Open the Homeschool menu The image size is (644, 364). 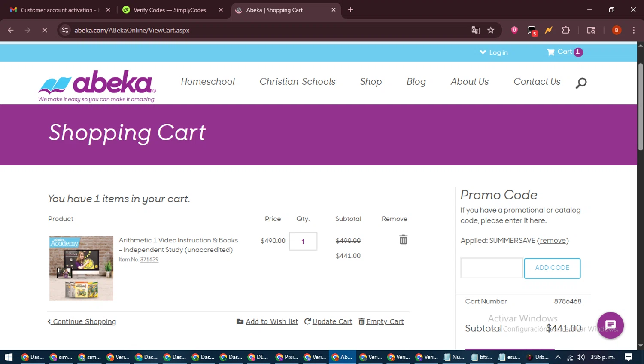tap(208, 82)
